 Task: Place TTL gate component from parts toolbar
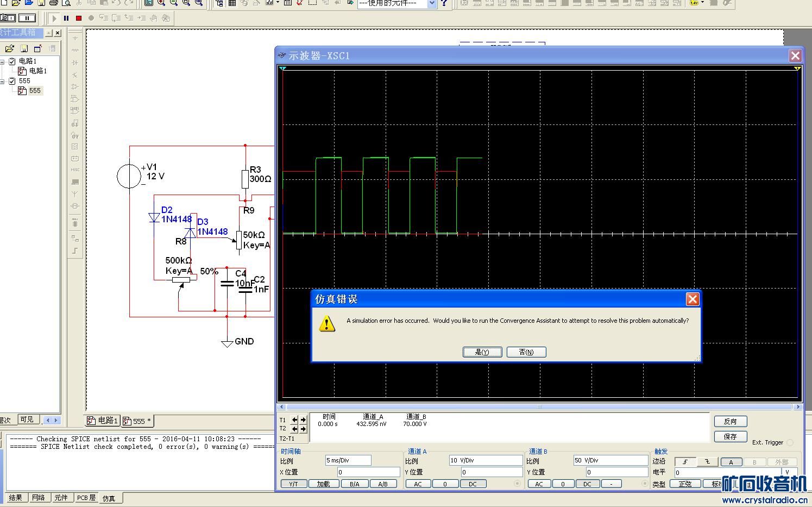point(75,98)
